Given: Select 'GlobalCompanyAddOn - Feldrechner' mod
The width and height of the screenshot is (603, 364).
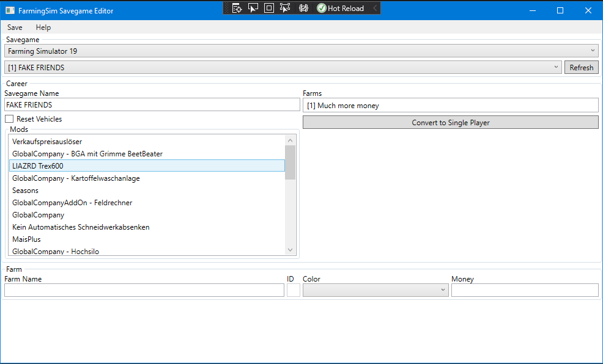Looking at the screenshot, I should click(x=147, y=203).
